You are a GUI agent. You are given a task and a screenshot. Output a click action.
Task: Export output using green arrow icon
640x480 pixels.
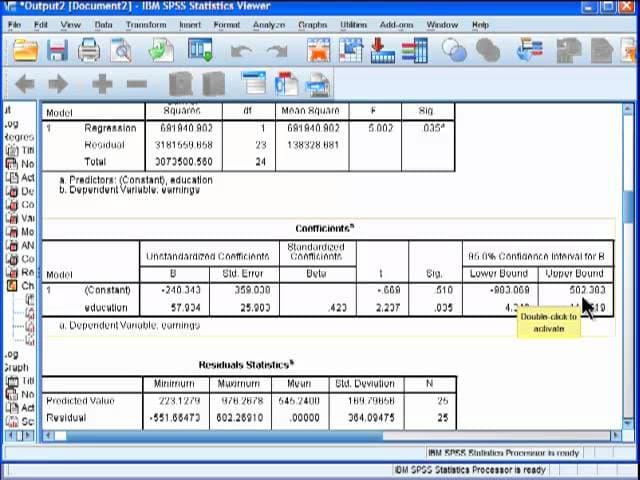[161, 50]
